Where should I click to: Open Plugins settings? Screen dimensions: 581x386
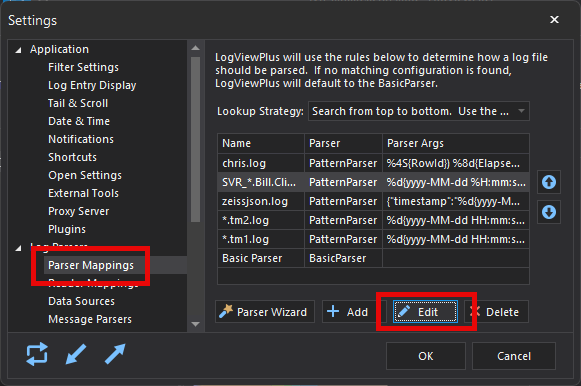tap(67, 229)
